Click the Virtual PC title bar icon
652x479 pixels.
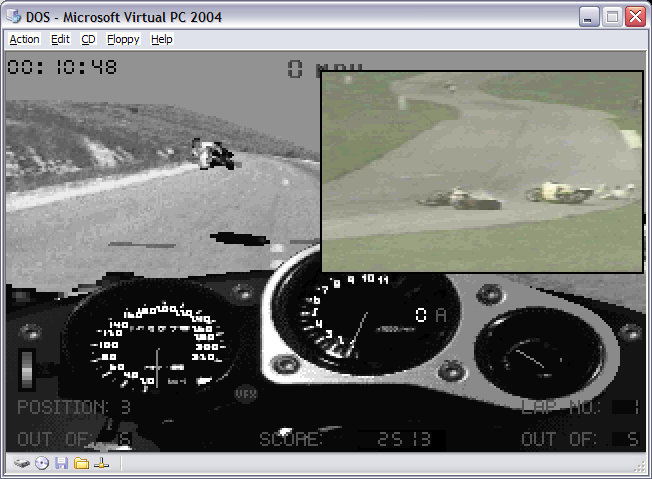tap(14, 16)
